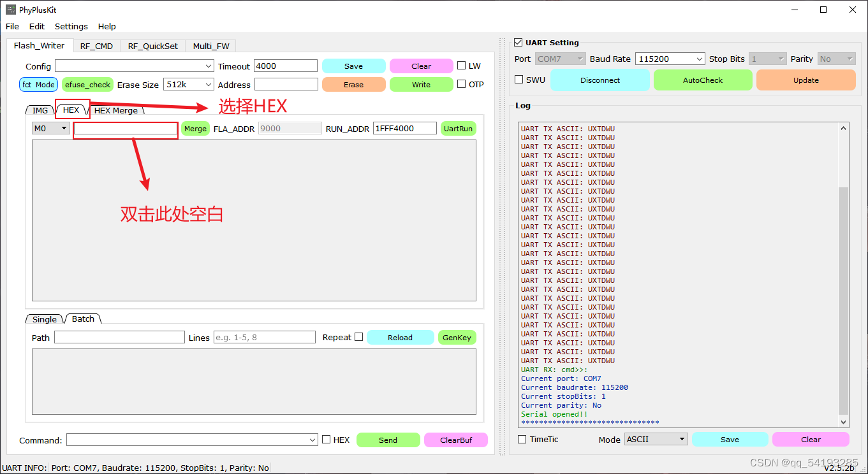The image size is (868, 474).
Task: Toggle the OTP checkbox
Action: [x=462, y=84]
